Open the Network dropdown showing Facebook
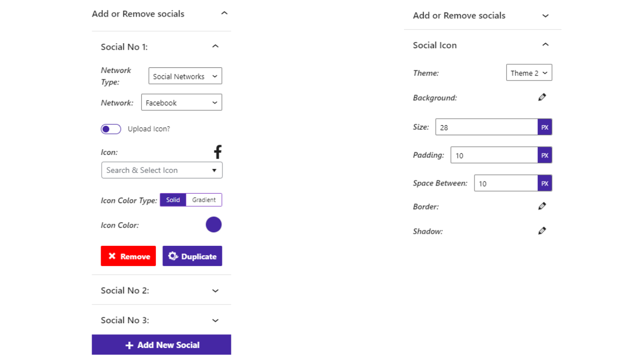The height and width of the screenshot is (362, 644). click(x=182, y=103)
